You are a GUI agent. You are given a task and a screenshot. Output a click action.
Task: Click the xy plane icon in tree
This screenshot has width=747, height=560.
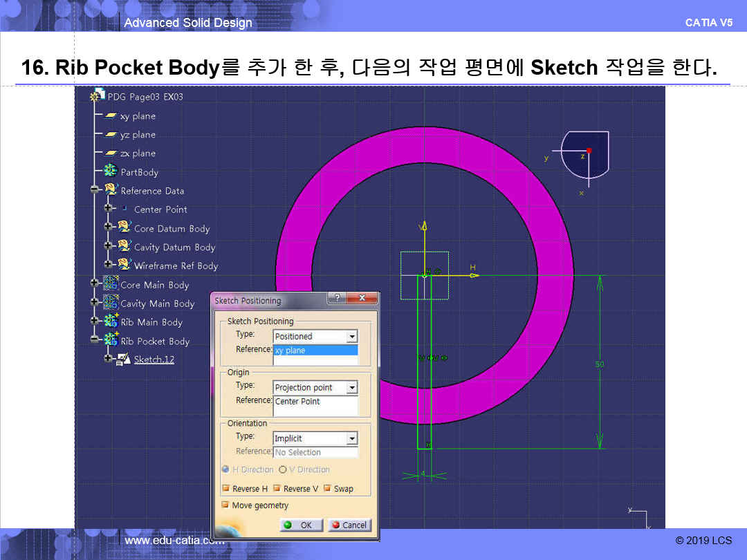click(x=111, y=116)
